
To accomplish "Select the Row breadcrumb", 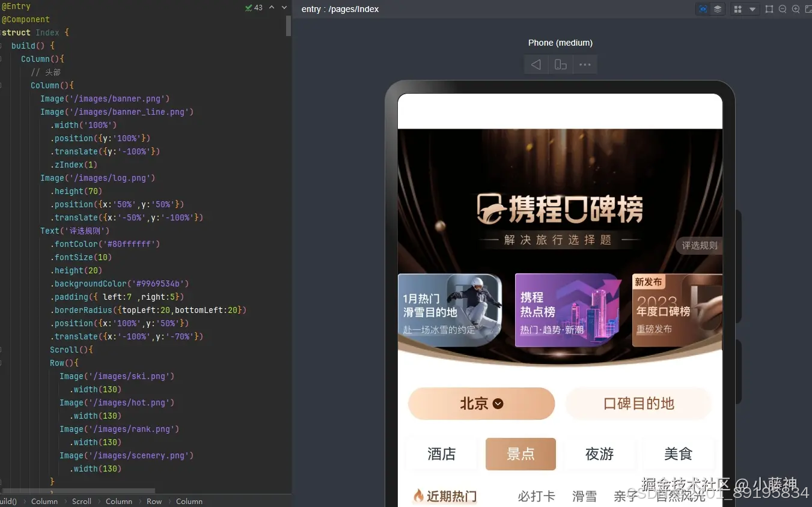I will [154, 501].
